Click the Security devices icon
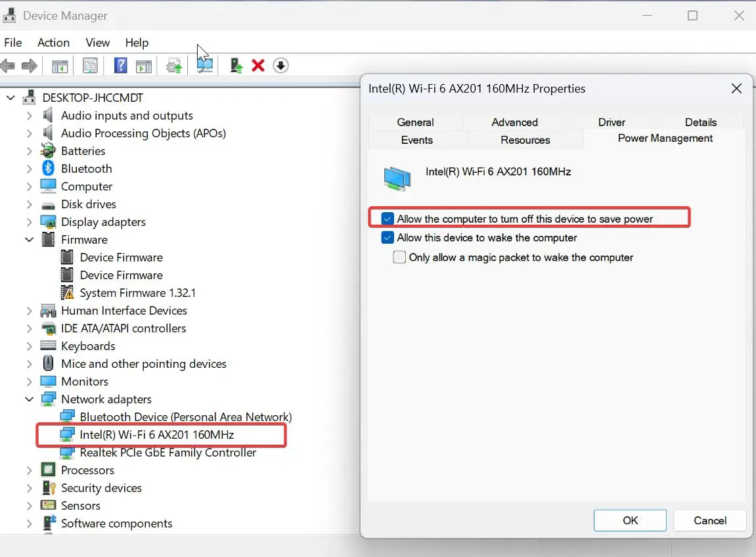Image resolution: width=756 pixels, height=557 pixels. coord(49,487)
